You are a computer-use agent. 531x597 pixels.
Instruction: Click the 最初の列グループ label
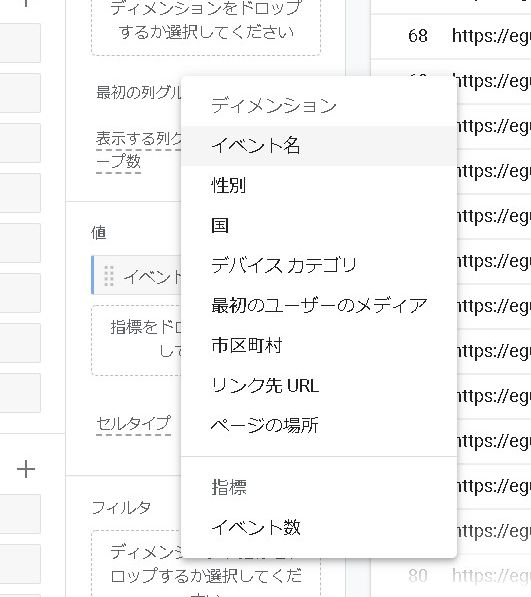point(139,92)
